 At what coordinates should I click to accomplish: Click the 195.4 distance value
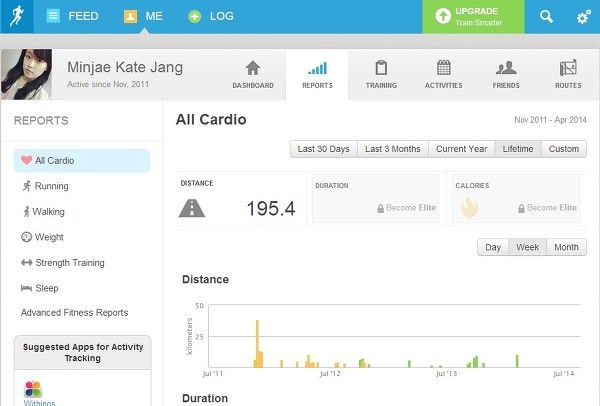(271, 209)
